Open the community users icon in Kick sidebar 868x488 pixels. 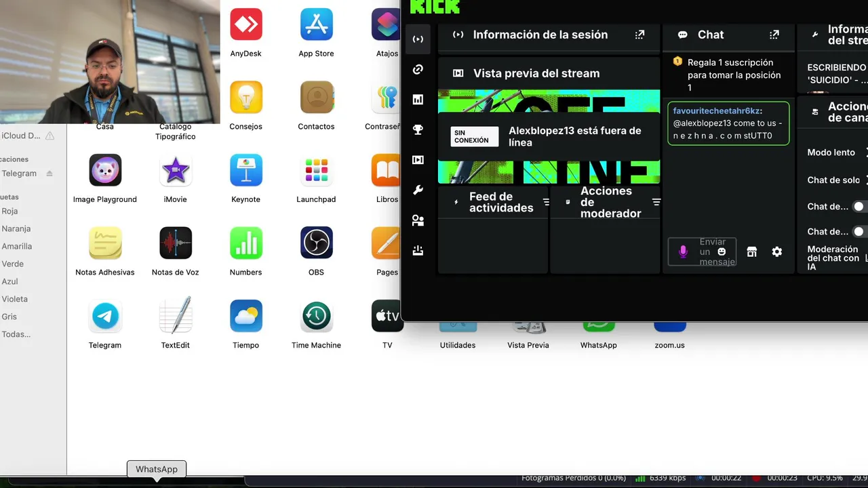[418, 220]
